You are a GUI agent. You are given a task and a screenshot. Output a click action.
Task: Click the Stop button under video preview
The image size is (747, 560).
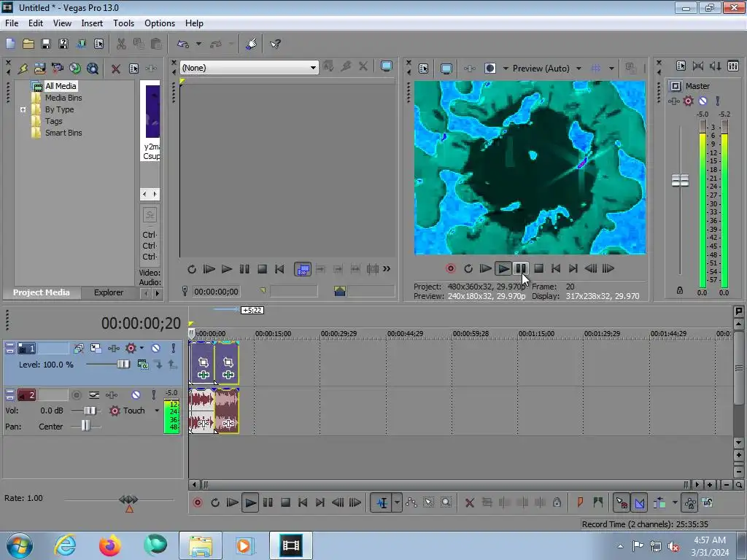click(x=538, y=268)
